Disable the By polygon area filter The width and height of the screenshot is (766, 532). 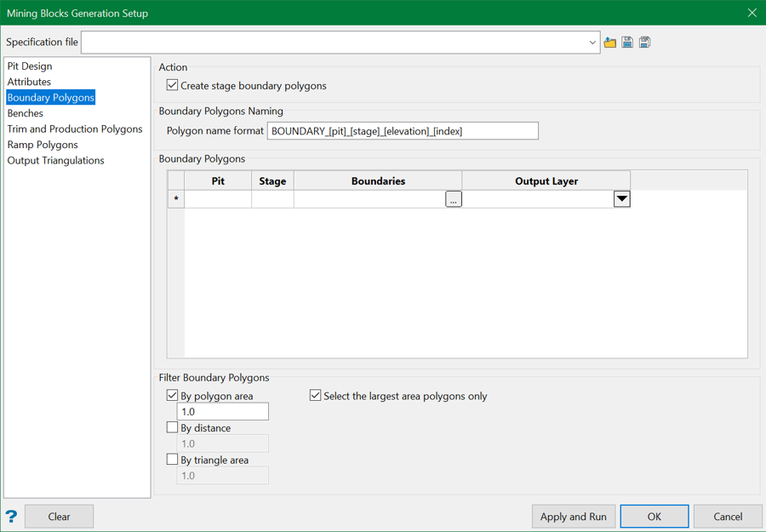(x=173, y=396)
